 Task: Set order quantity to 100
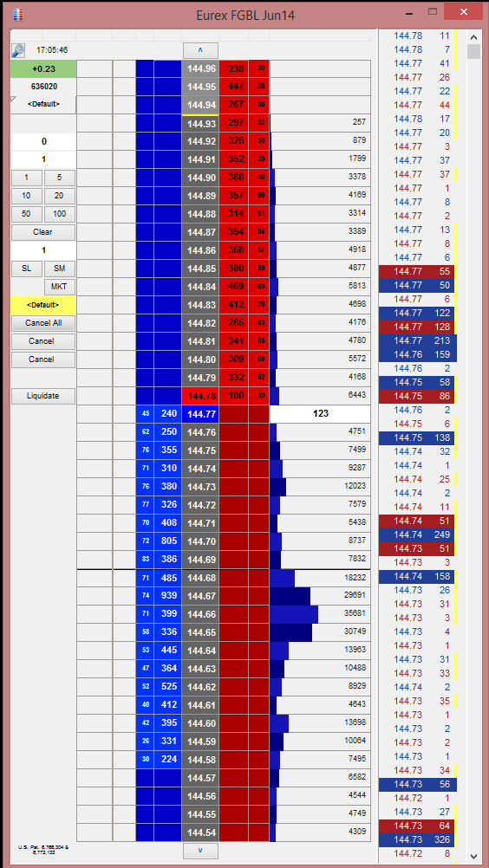[60, 214]
